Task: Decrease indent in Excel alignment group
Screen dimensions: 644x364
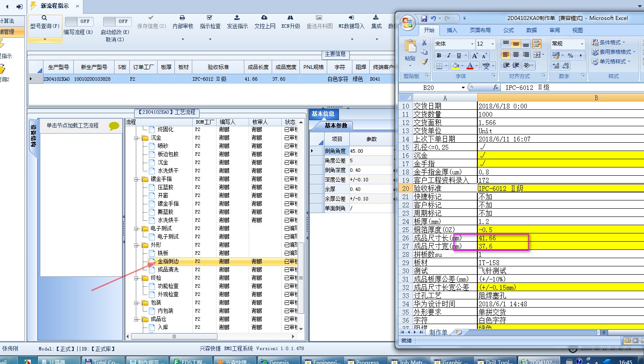Action: coord(506,65)
